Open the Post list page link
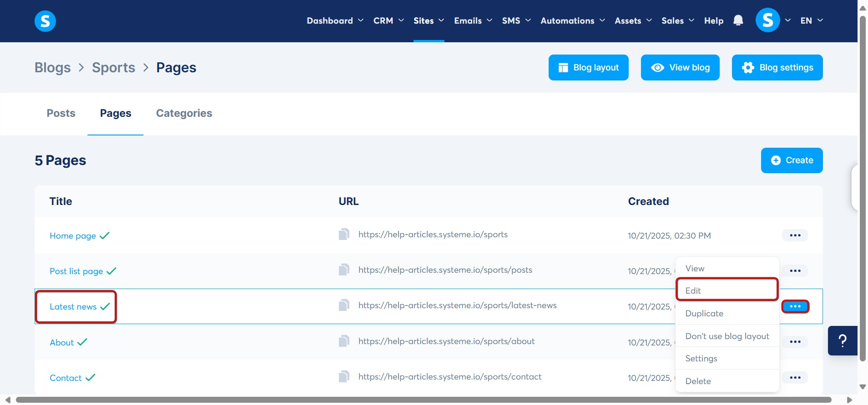This screenshot has height=405, width=868. click(x=76, y=271)
